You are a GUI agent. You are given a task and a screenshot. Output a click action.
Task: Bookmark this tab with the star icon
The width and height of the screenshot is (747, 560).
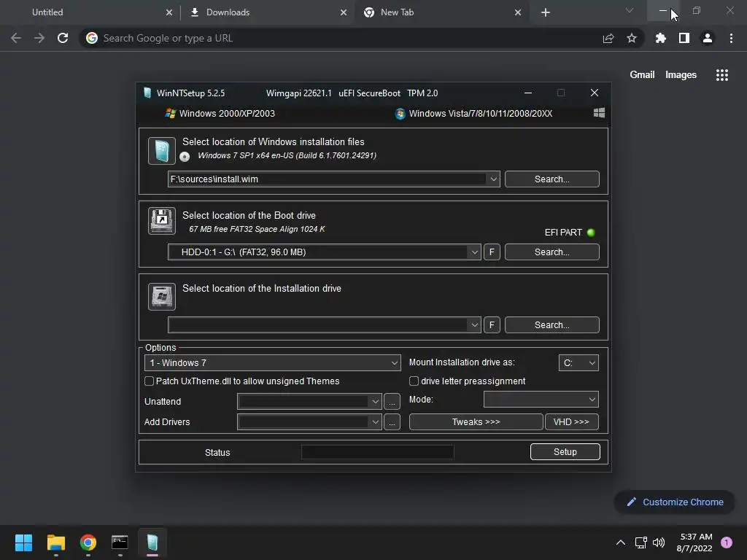point(632,38)
